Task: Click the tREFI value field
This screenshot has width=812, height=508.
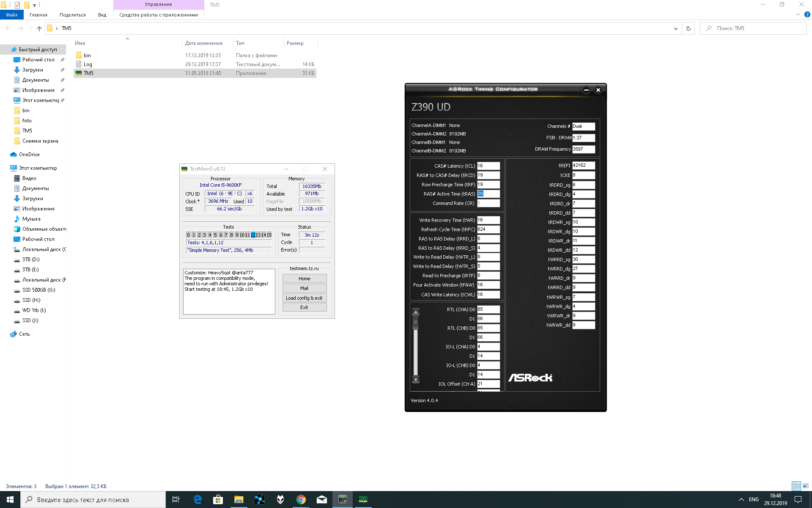Action: [583, 166]
